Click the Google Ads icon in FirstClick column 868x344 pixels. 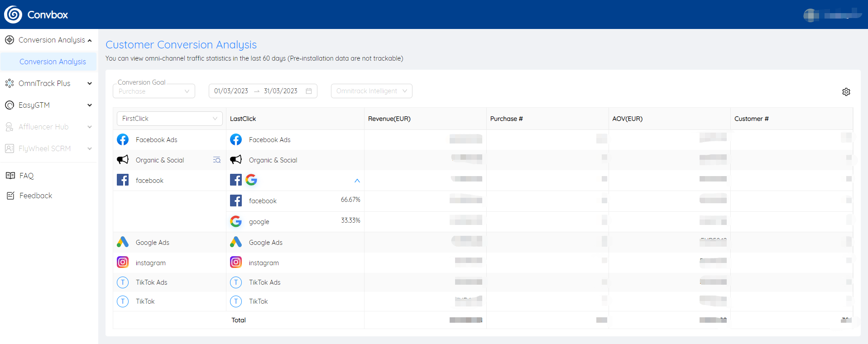coord(123,242)
